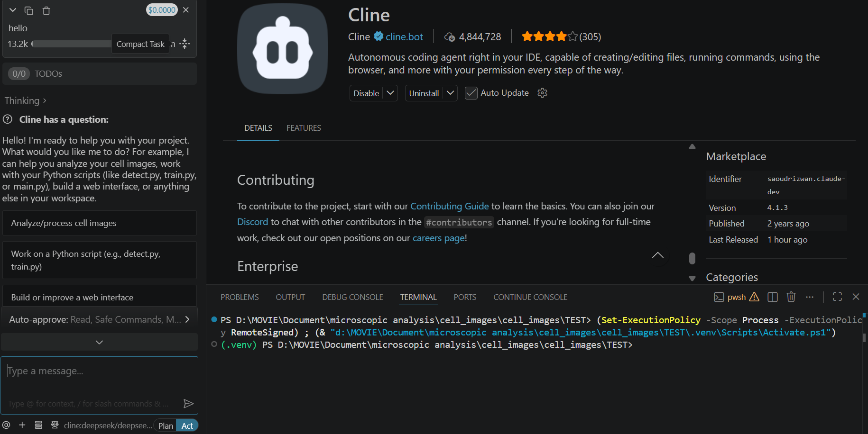The height and width of the screenshot is (434, 868).
Task: Kill terminal with the trash icon
Action: tap(791, 297)
